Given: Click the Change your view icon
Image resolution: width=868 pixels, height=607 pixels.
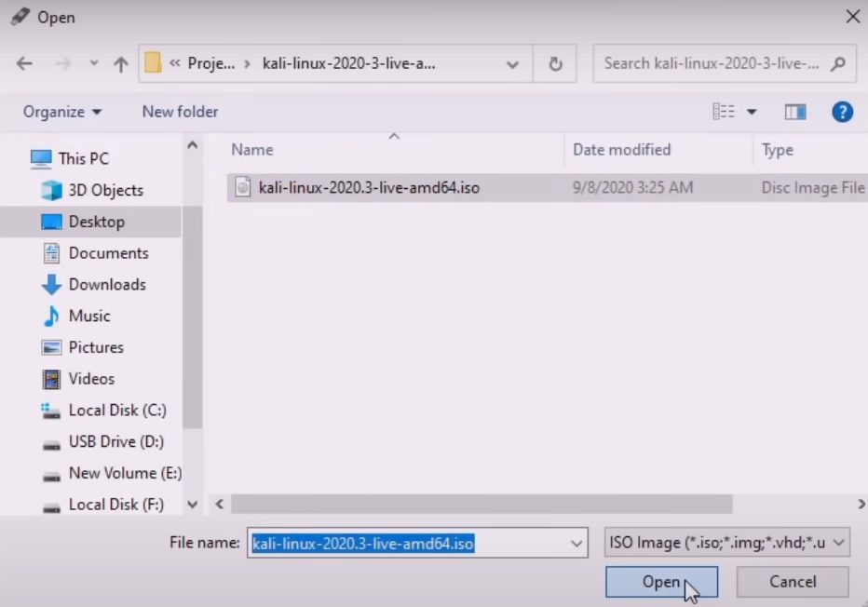Looking at the screenshot, I should click(724, 112).
